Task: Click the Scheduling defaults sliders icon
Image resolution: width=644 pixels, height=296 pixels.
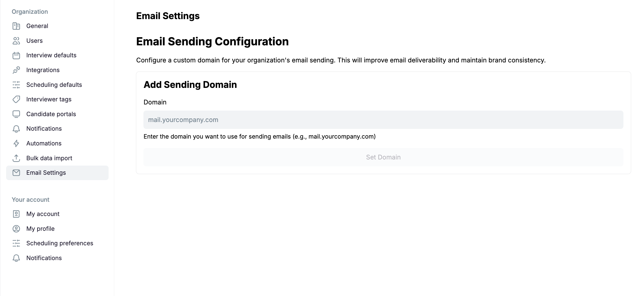Action: 16,85
